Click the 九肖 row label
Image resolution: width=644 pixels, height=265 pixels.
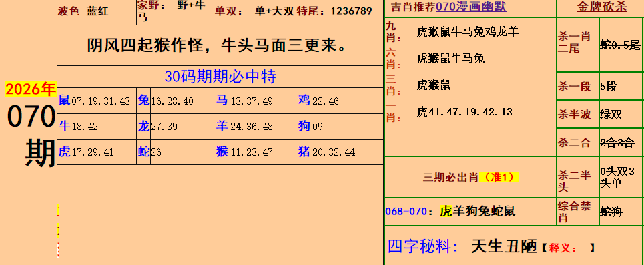coord(394,31)
